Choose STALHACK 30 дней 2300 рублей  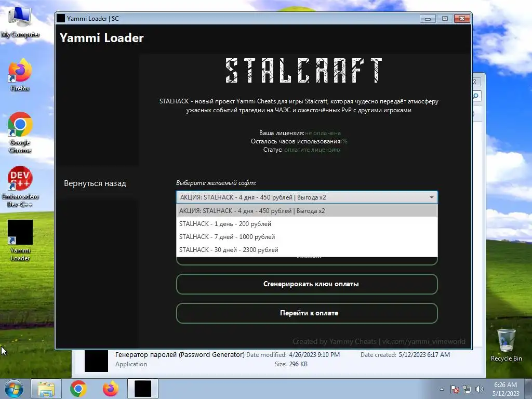click(307, 250)
